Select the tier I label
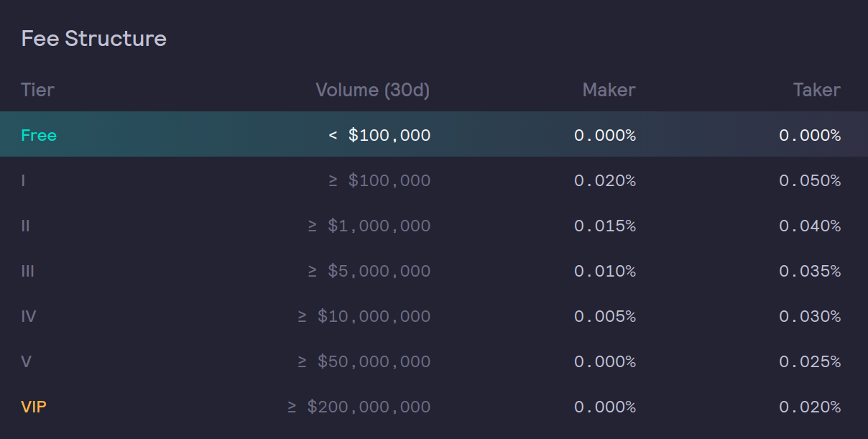 [24, 180]
